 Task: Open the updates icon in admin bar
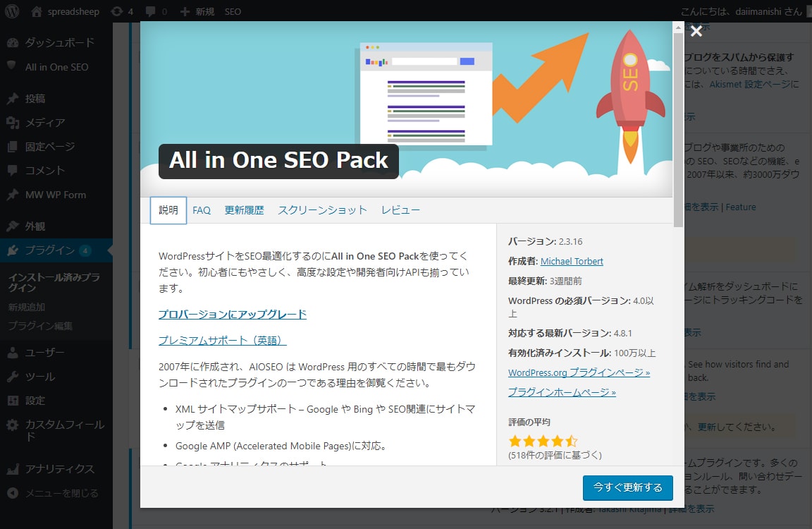pos(116,11)
